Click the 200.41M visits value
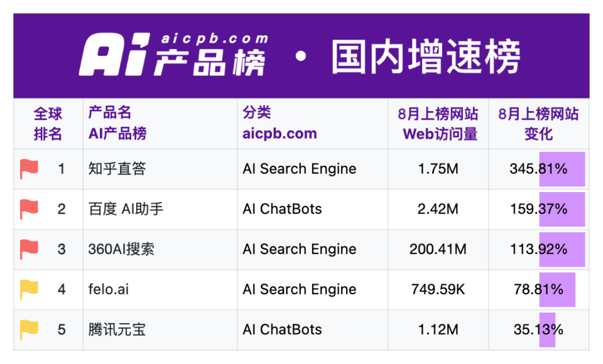This screenshot has width=603, height=364. tap(438, 249)
